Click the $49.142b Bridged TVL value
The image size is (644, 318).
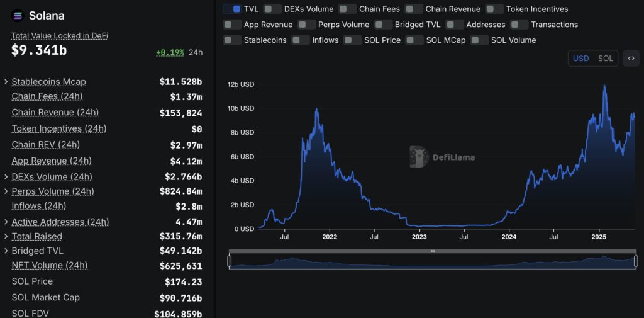tap(180, 251)
